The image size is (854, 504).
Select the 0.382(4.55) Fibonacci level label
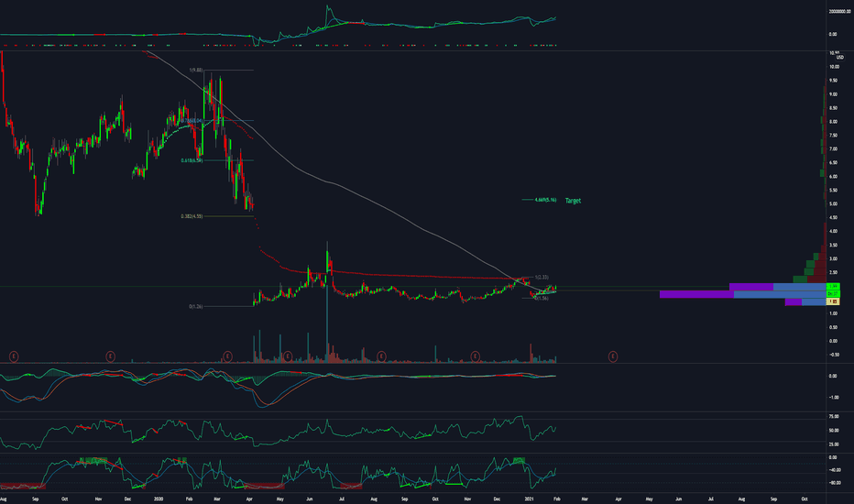(192, 216)
